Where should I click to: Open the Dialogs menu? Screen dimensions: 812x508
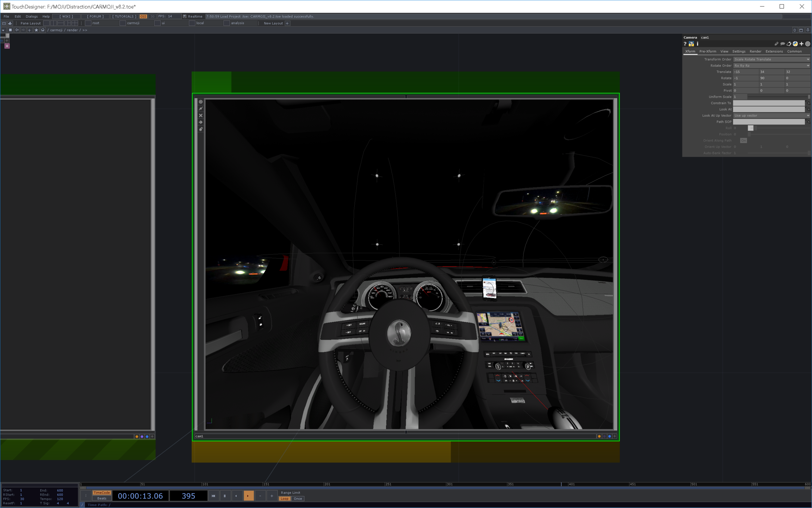coord(32,17)
